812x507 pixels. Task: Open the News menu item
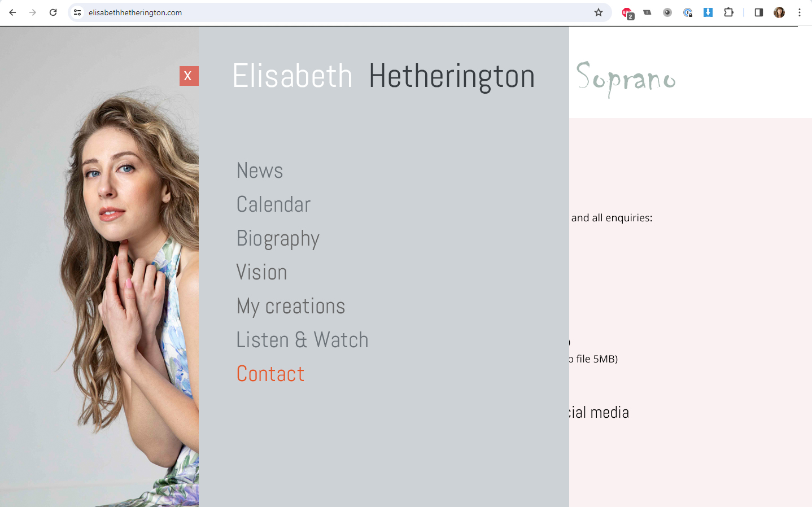260,171
